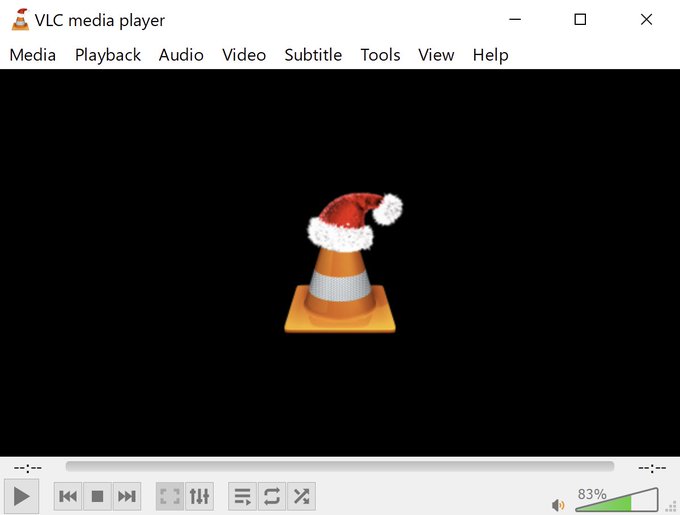Close the VLC media player window
Viewport: 680px width, 515px height.
click(x=647, y=20)
